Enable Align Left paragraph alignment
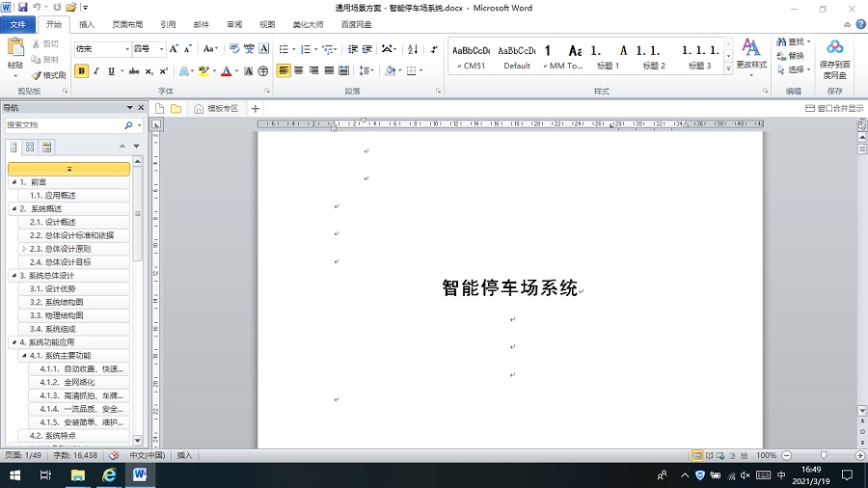The height and width of the screenshot is (488, 868). [x=284, y=70]
